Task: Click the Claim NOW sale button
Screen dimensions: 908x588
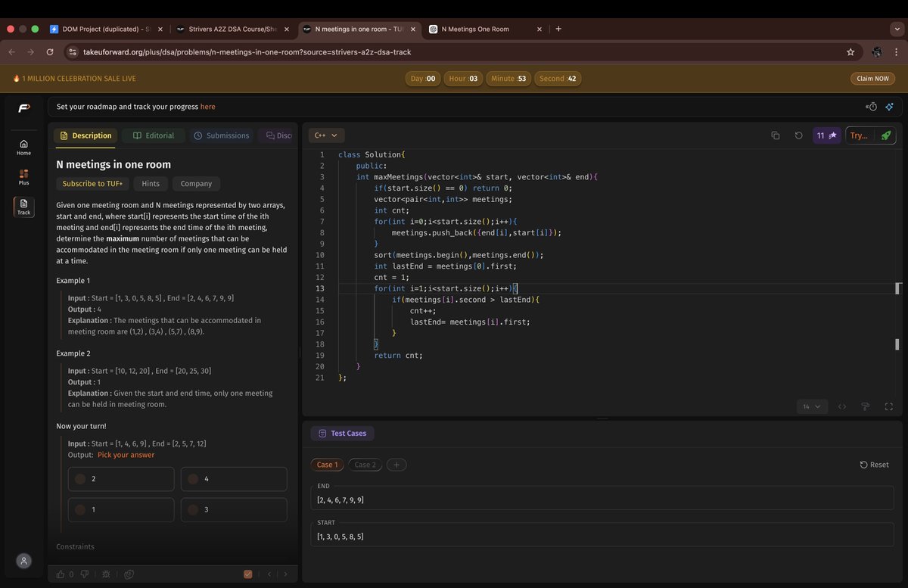Action: click(872, 79)
